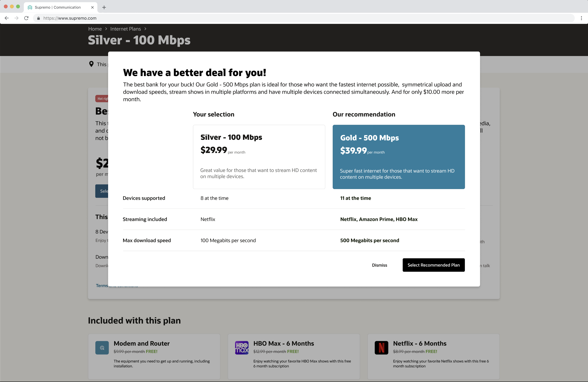The height and width of the screenshot is (382, 588).
Task: Choose the Gold - 500 Mbps card
Action: pyautogui.click(x=398, y=157)
